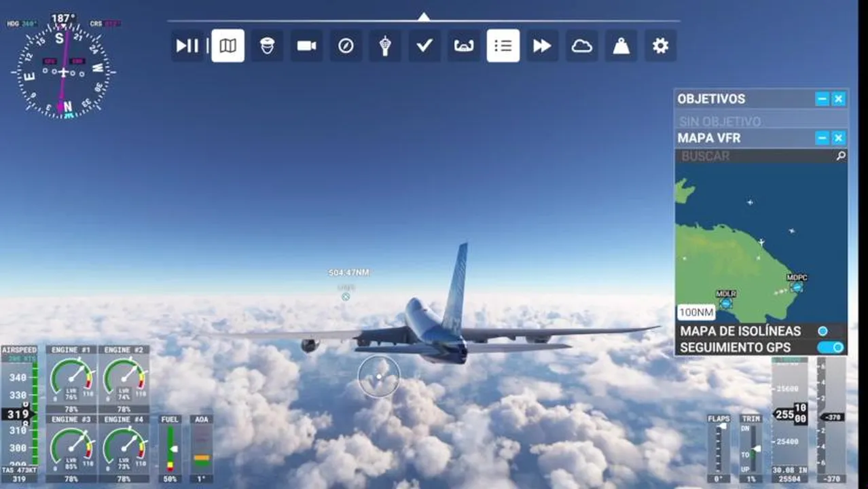The width and height of the screenshot is (868, 489).
Task: Click the 504.47NM waypoint marker label
Action: coord(348,272)
